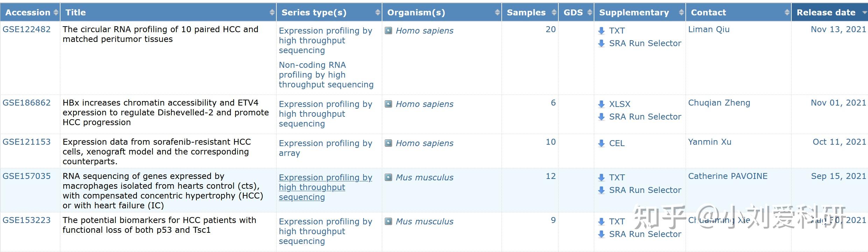Viewport: 868px width, 252px height.
Task: Click download arrow icon beside XLSX
Action: click(601, 104)
